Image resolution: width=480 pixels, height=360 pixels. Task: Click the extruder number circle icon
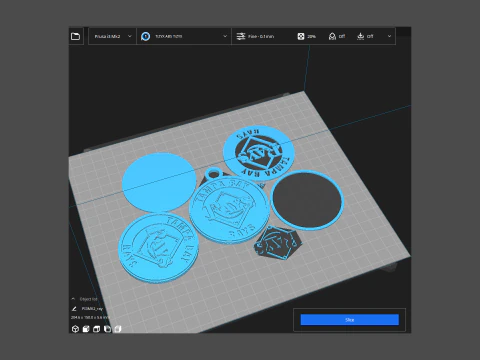coord(145,36)
